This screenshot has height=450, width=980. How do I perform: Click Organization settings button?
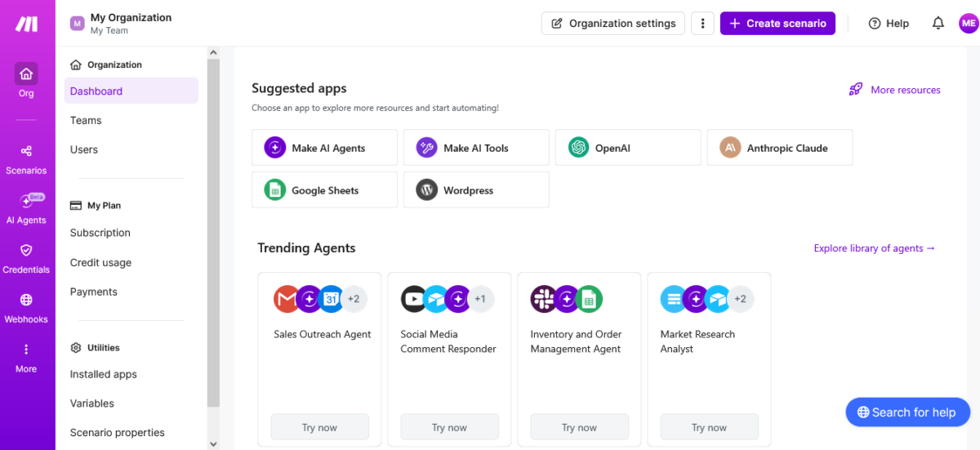point(613,24)
